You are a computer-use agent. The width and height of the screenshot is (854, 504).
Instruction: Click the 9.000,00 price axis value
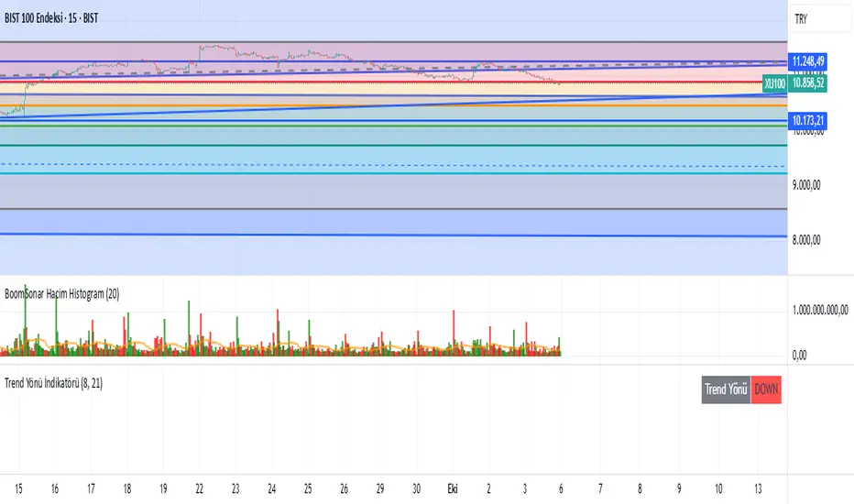(x=806, y=185)
